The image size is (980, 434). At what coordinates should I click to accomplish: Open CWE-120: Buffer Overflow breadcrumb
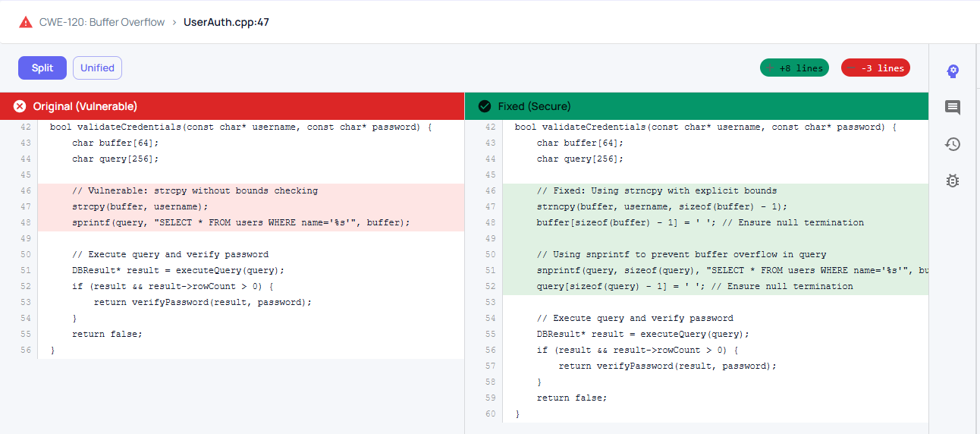(x=102, y=22)
